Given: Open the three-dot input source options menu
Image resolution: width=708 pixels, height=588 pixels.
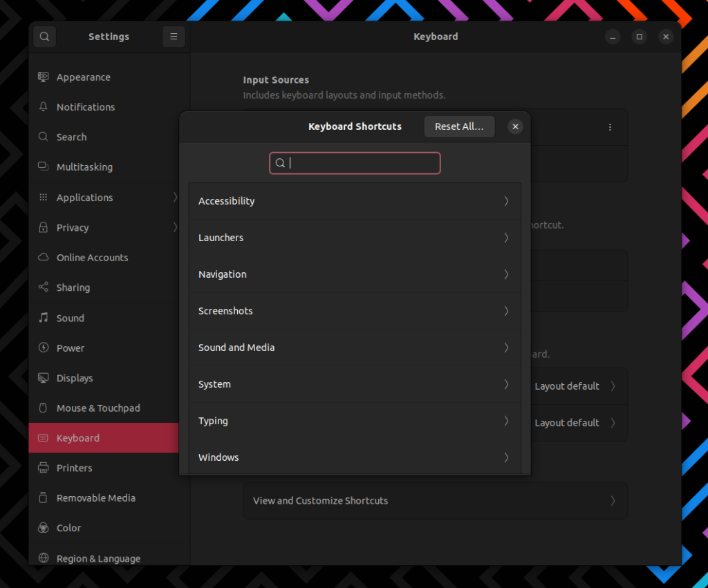Looking at the screenshot, I should point(610,127).
